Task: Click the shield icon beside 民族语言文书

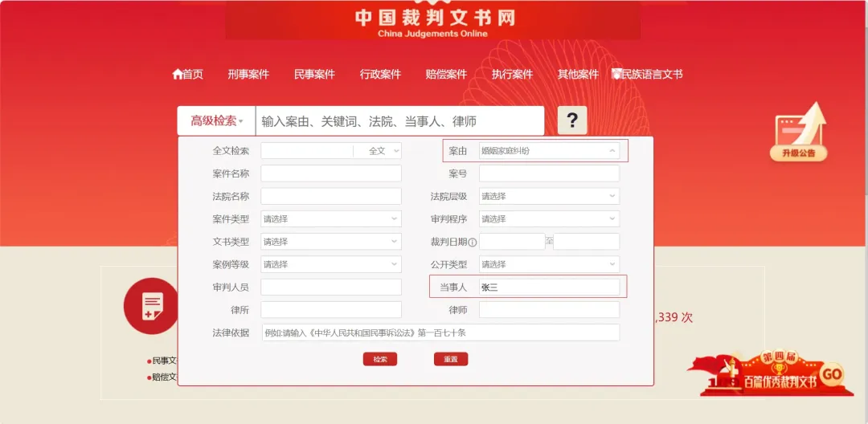Action: click(616, 74)
